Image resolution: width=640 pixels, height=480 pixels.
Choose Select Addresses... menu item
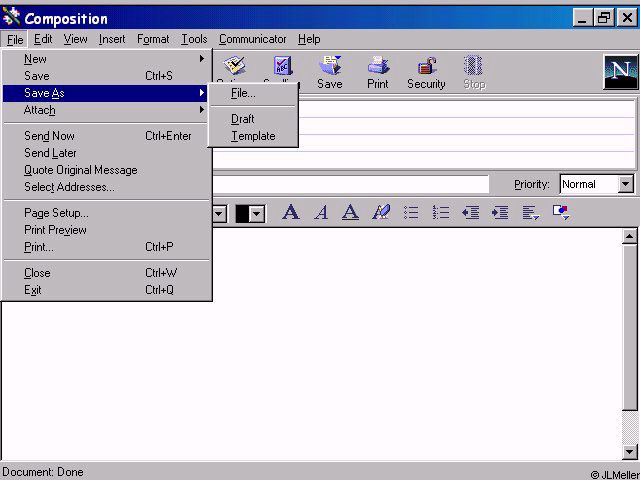(x=107, y=187)
